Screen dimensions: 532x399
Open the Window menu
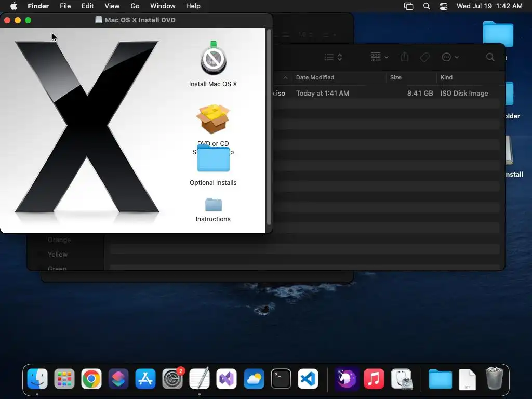click(163, 6)
